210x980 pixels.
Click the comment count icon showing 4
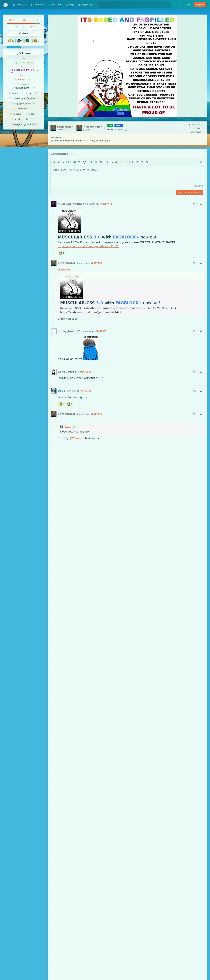35,20
